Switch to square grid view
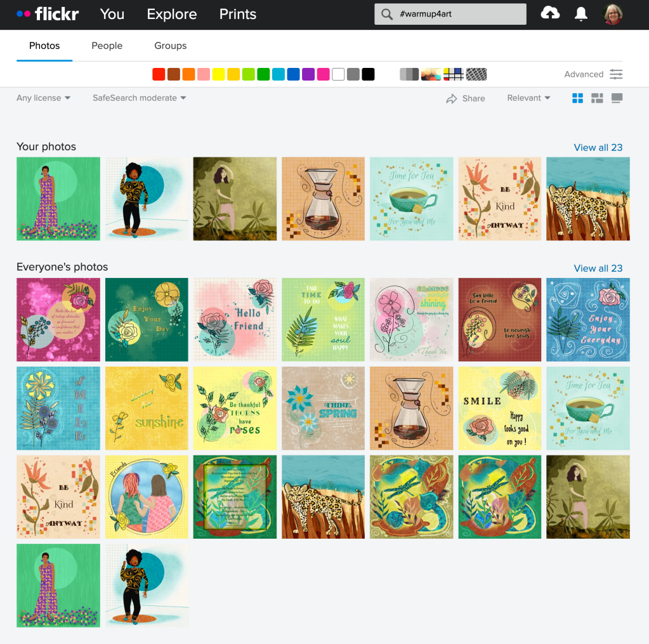The image size is (649, 644). tap(577, 98)
